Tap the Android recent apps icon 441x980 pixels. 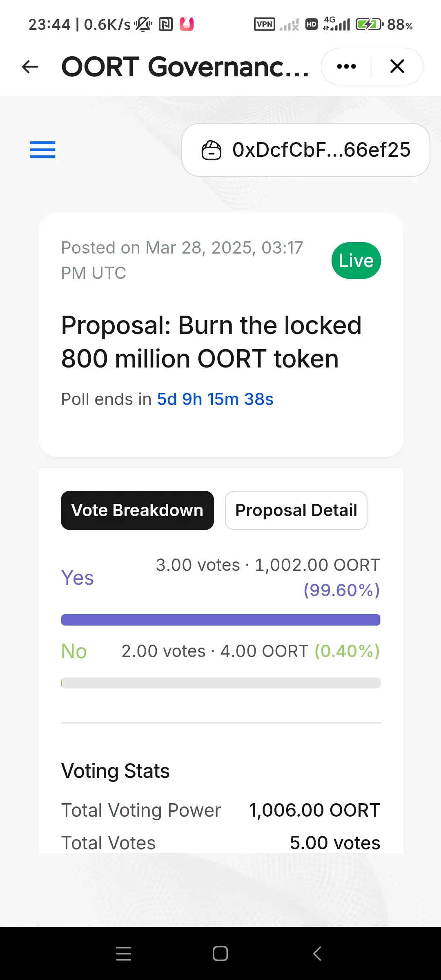coord(124,953)
